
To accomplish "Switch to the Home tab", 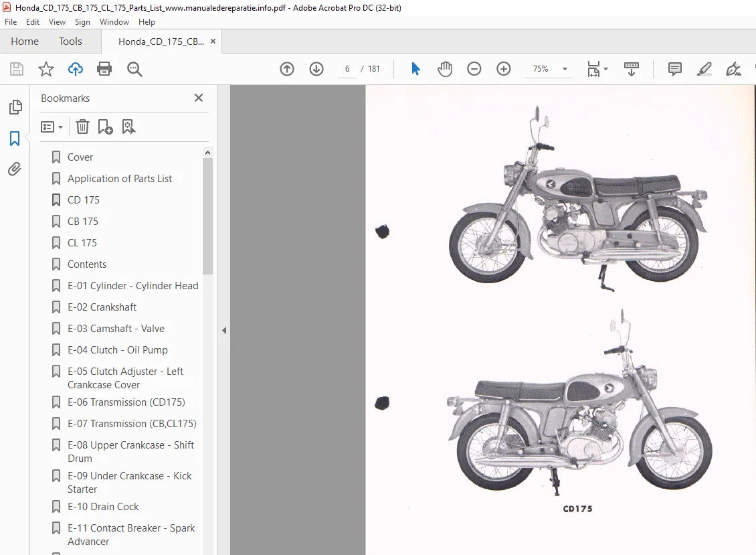I will coord(25,42).
